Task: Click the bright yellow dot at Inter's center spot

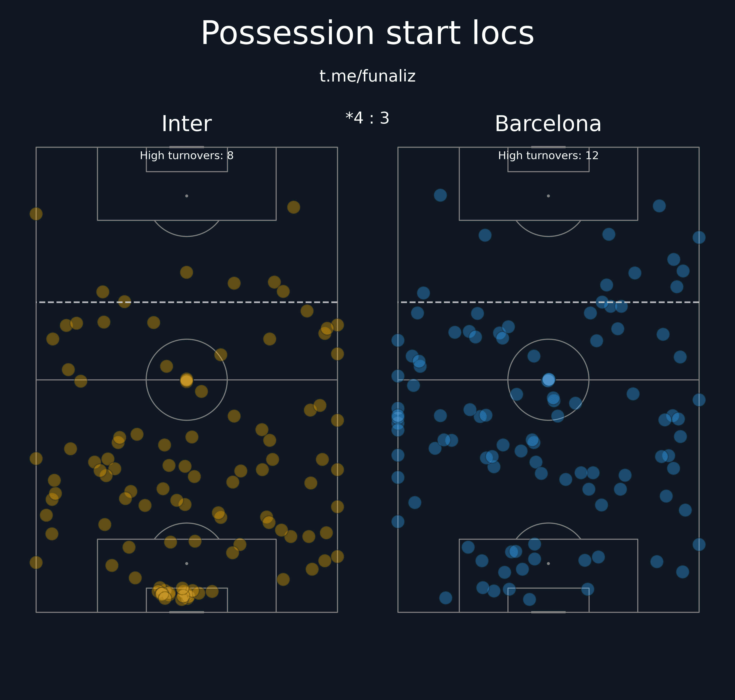Action: pyautogui.click(x=186, y=380)
